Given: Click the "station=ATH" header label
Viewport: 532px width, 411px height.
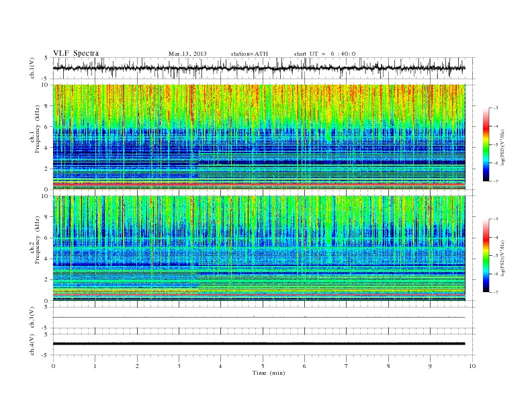Looking at the screenshot, I should (249, 54).
